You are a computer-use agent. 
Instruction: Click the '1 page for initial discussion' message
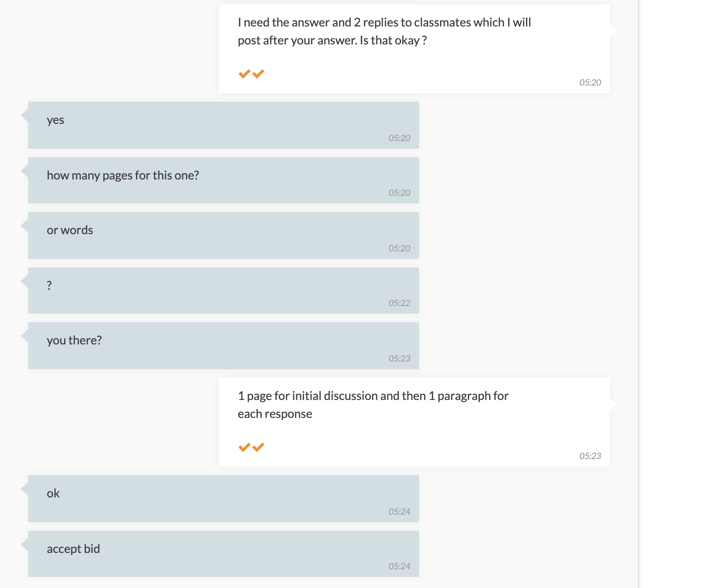pos(414,422)
